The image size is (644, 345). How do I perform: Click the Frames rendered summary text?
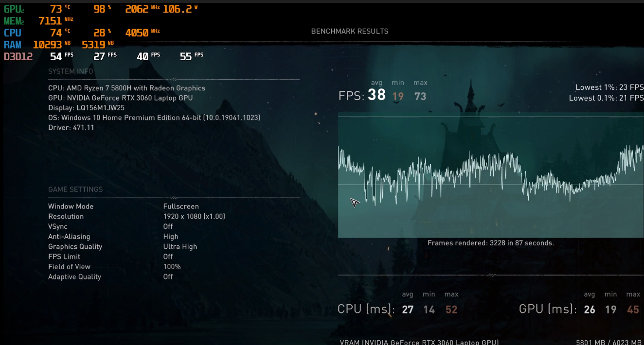(x=490, y=243)
